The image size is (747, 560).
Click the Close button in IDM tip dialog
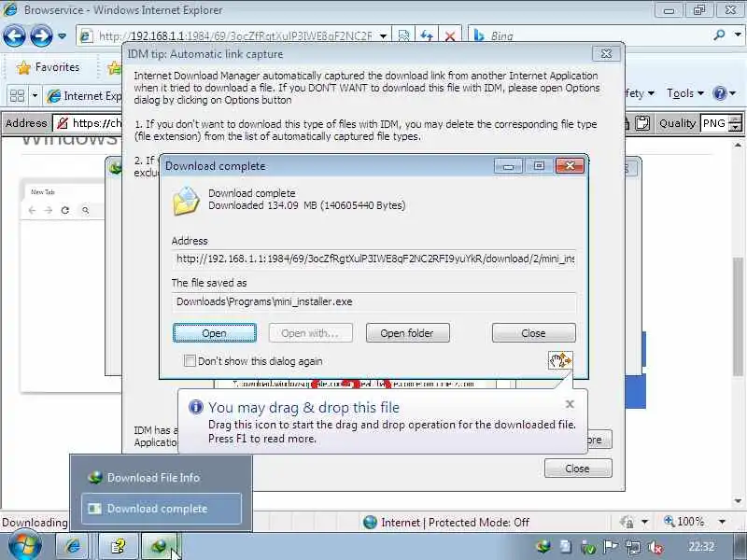point(578,469)
